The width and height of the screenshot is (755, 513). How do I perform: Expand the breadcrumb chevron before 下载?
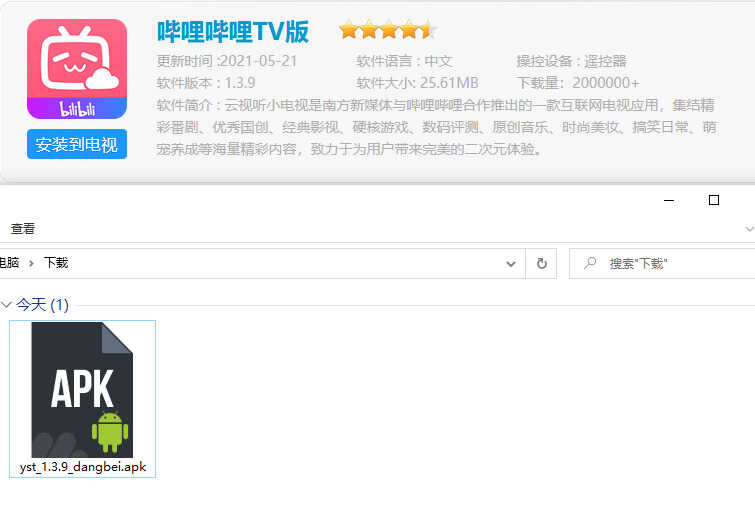(x=31, y=263)
